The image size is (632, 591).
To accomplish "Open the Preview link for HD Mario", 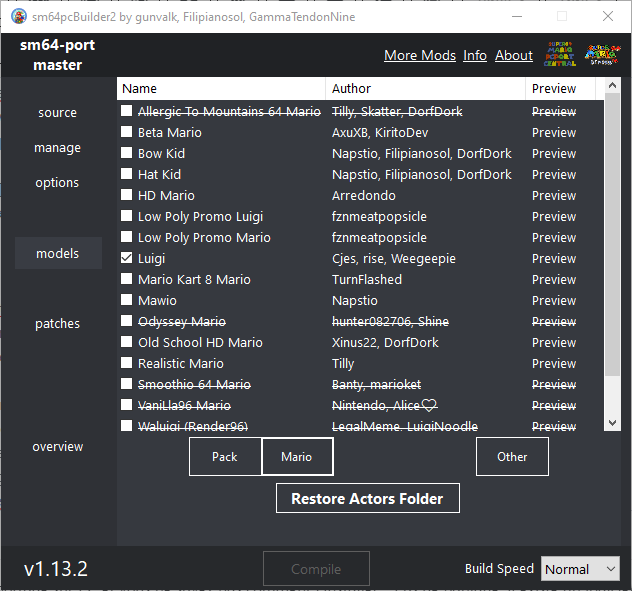I will (x=553, y=195).
